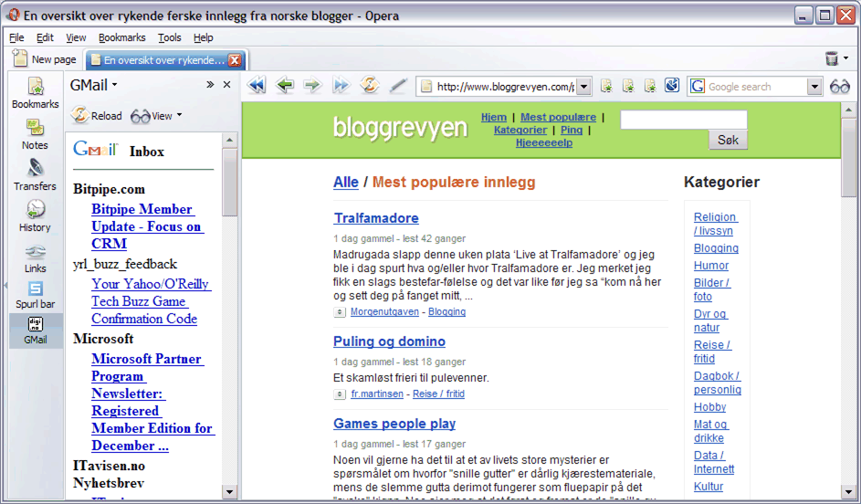This screenshot has width=861, height=504.
Task: Expand the GMail panel title dropdown
Action: (x=115, y=85)
